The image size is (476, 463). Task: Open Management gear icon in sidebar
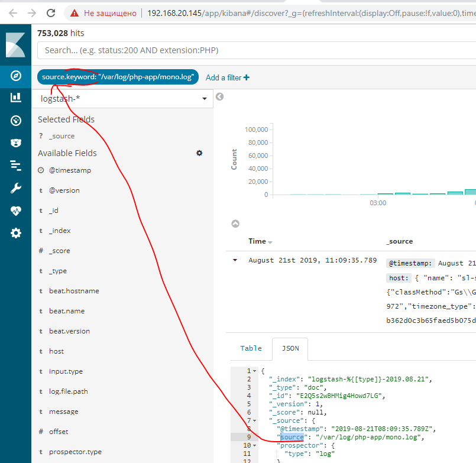[x=16, y=233]
